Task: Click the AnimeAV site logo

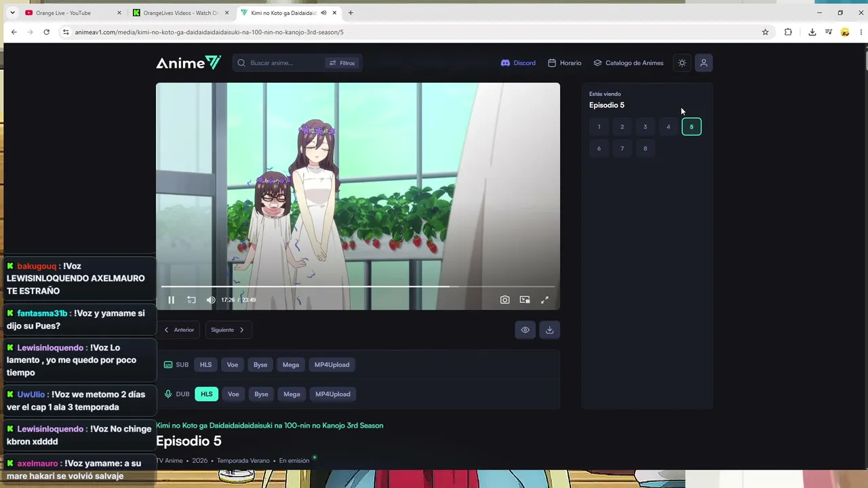Action: pyautogui.click(x=189, y=63)
